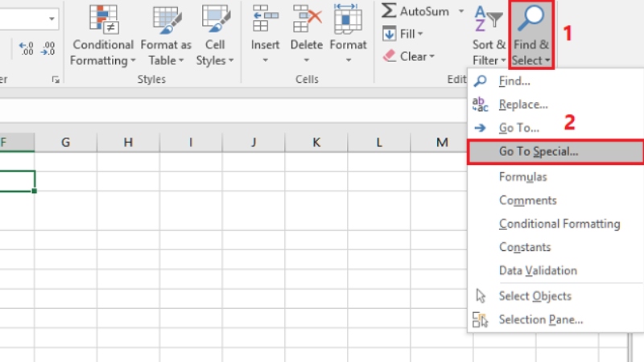Click the Increase Decimal icon
Viewport: 644px width, 362px height.
(x=27, y=48)
